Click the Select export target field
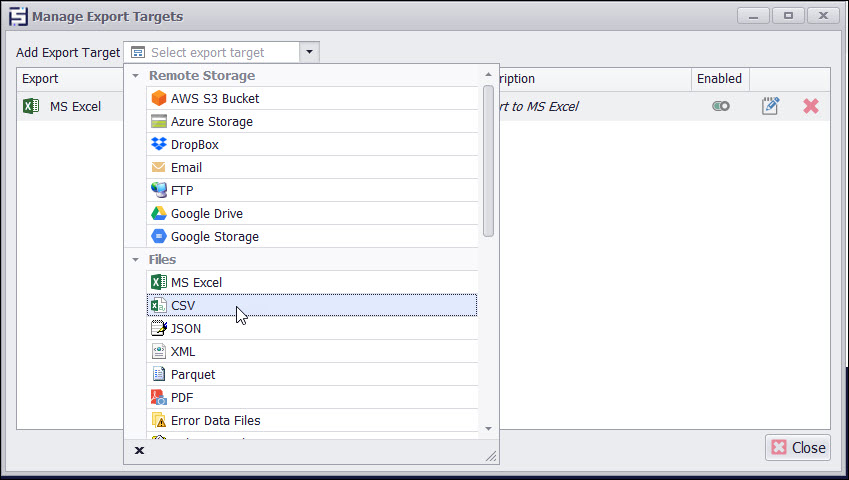The height and width of the screenshot is (480, 849). pyautogui.click(x=215, y=52)
